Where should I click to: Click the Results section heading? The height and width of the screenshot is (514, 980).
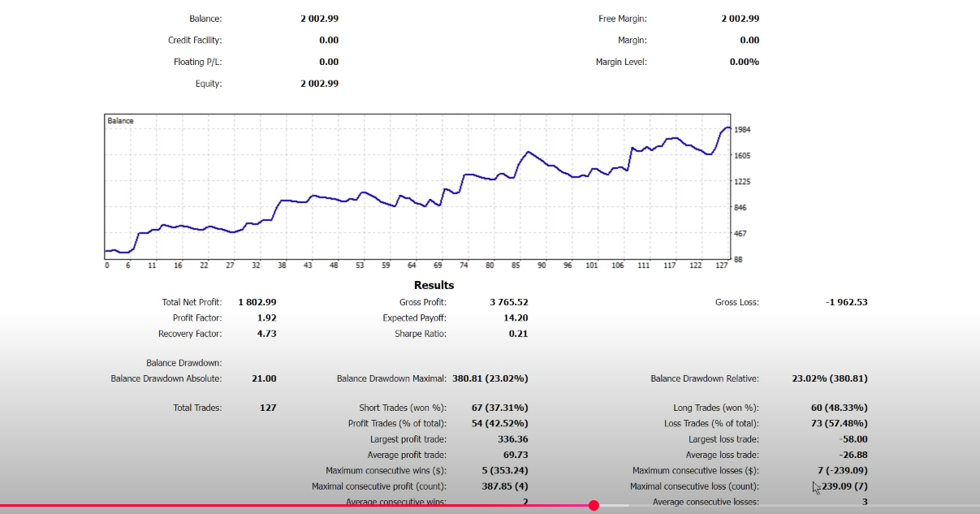434,285
